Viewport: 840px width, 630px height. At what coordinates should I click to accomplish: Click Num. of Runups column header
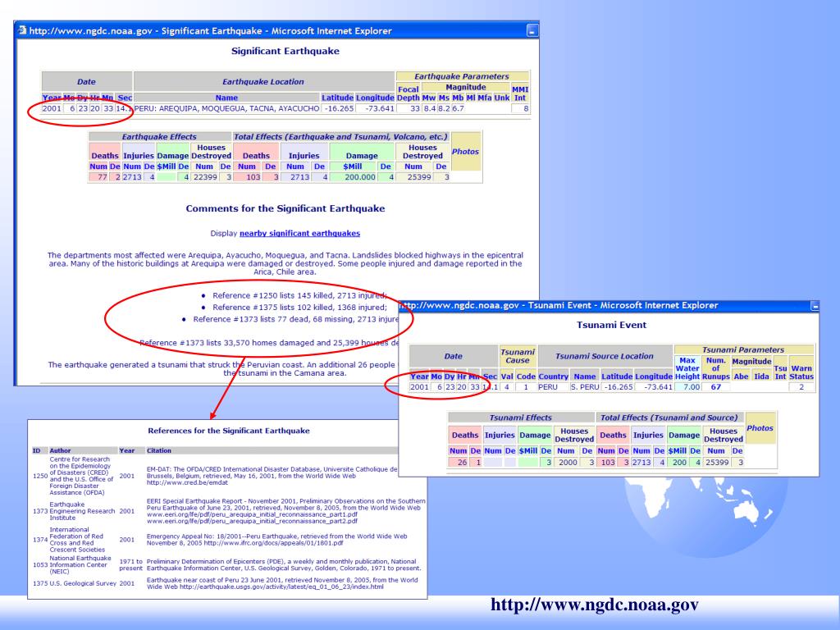tap(715, 368)
